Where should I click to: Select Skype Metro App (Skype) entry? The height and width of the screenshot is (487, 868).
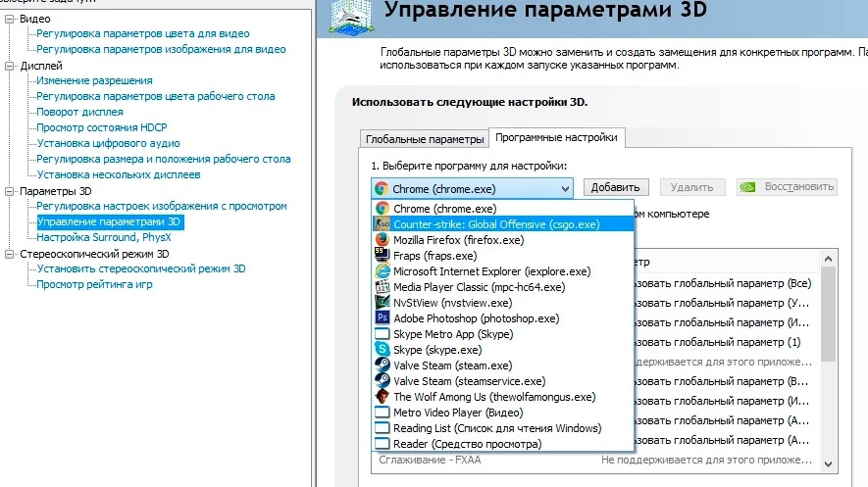[x=503, y=334]
